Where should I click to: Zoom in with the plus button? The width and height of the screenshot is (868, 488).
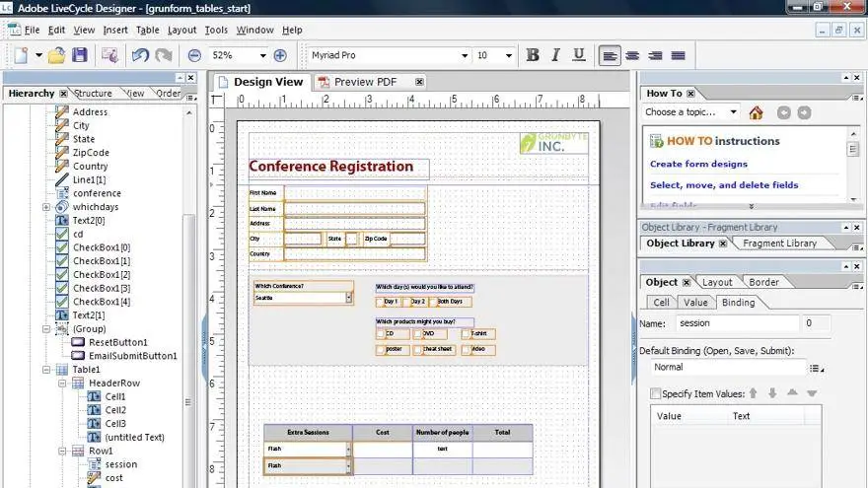[280, 55]
